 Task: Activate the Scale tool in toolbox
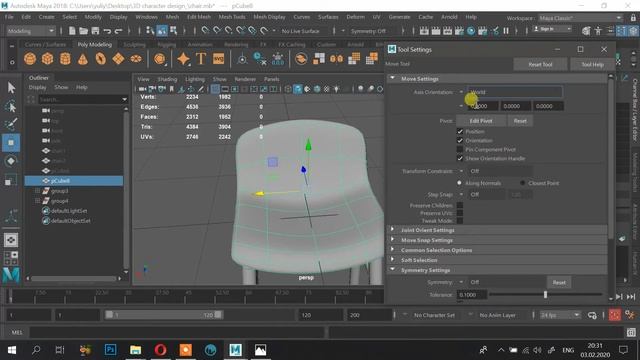(x=11, y=180)
